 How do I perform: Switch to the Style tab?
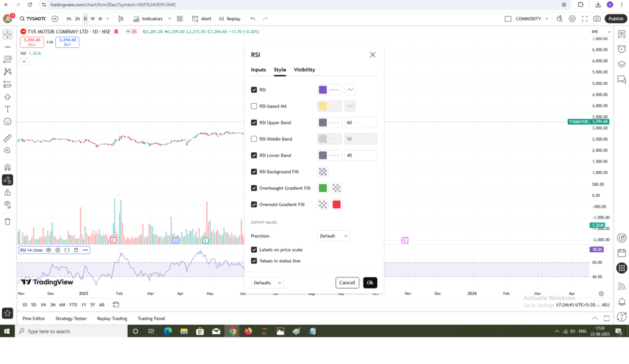click(x=279, y=70)
